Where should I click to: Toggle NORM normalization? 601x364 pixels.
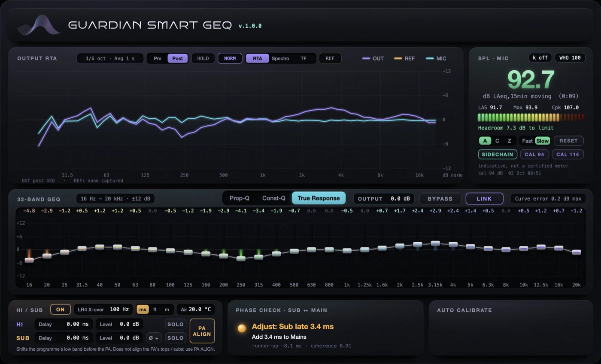(230, 58)
